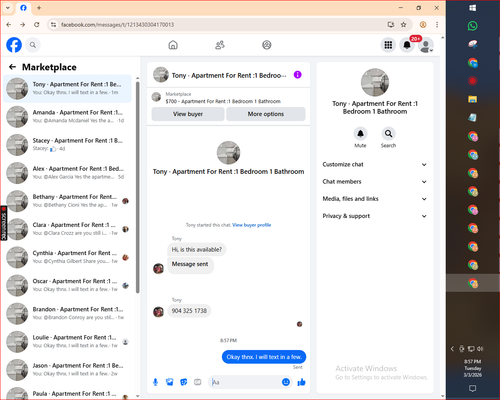Expand Media, files and links section
This screenshot has height=400, width=500.
click(375, 199)
